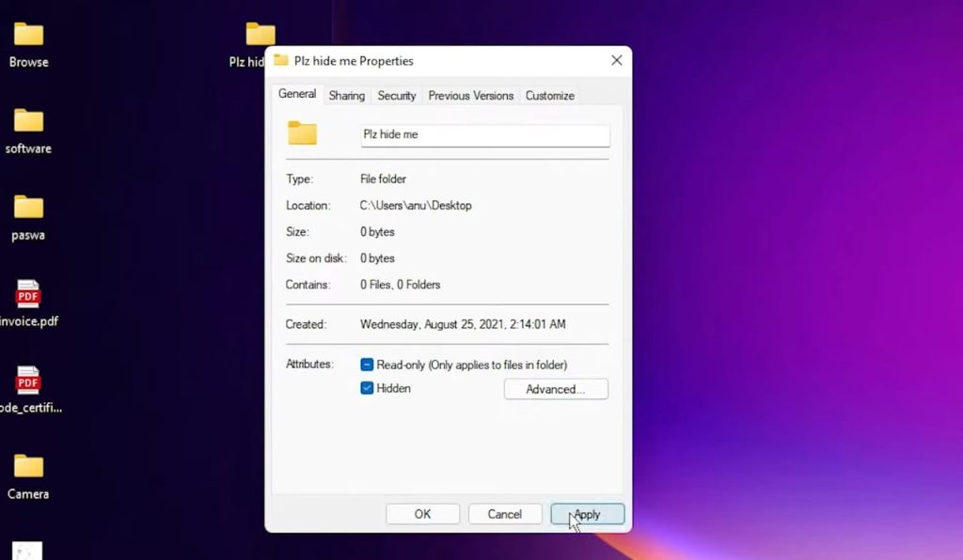Click the certificate PDF icon below invoice.pdf
The image size is (963, 560).
pyautogui.click(x=28, y=381)
